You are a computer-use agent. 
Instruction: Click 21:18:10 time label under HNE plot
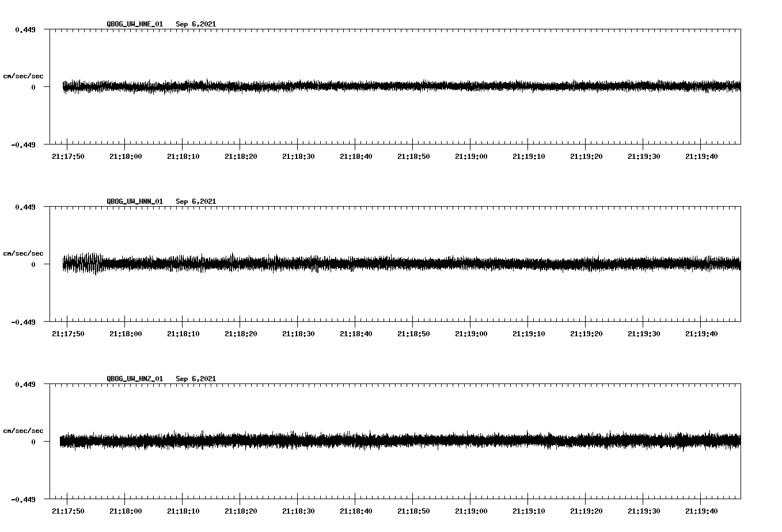[183, 157]
